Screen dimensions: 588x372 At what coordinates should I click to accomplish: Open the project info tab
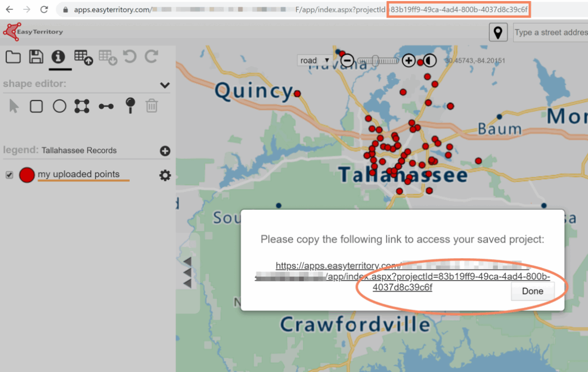(59, 56)
